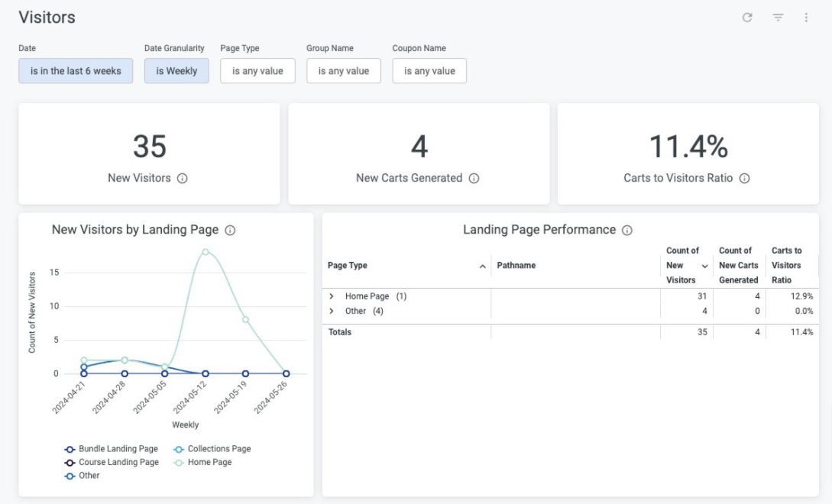Select the 'is Weekly' granularity chip

pos(176,70)
